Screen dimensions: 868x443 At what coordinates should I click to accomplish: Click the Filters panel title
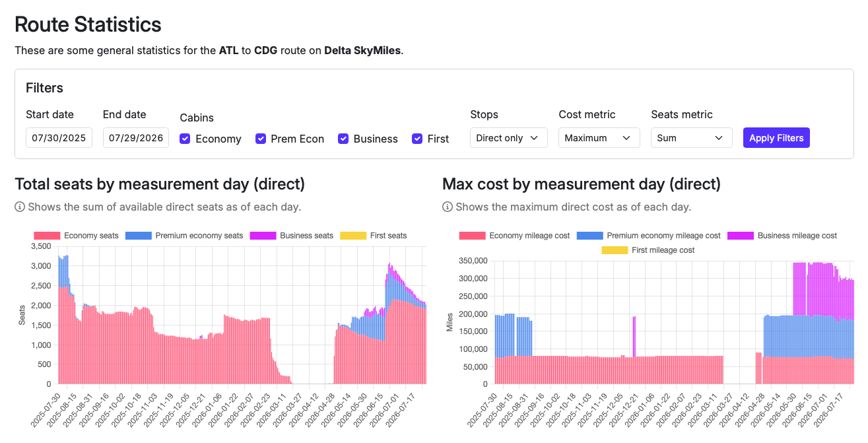(44, 88)
